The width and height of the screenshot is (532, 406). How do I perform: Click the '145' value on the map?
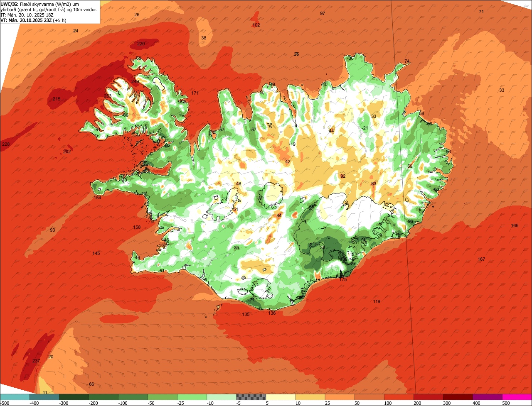pos(96,253)
